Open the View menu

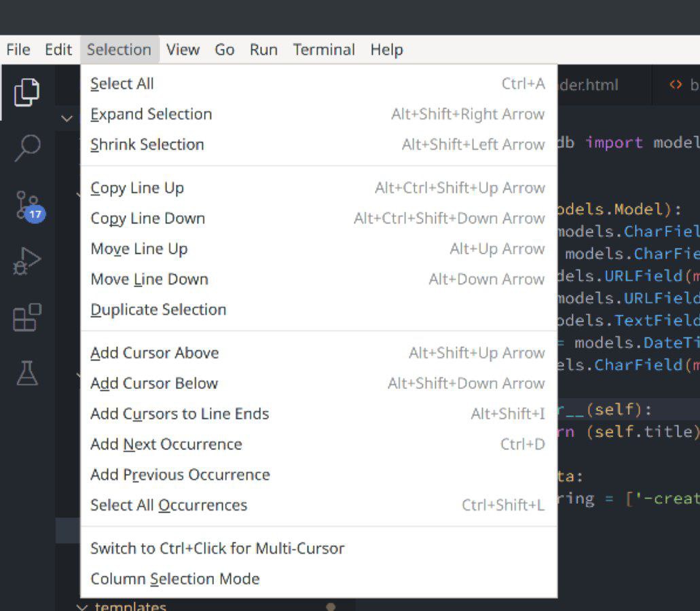pos(182,49)
